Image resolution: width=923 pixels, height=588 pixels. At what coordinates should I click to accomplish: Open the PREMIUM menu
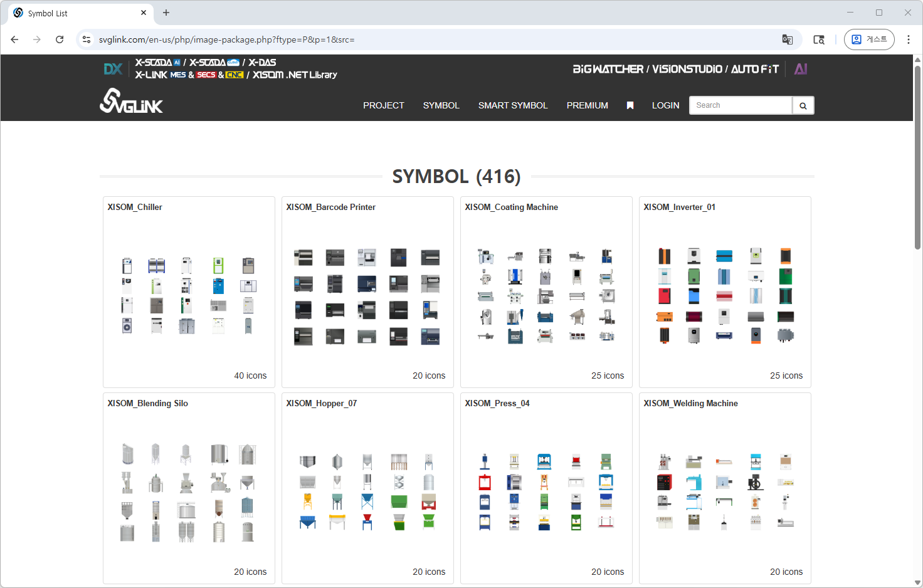(x=588, y=105)
